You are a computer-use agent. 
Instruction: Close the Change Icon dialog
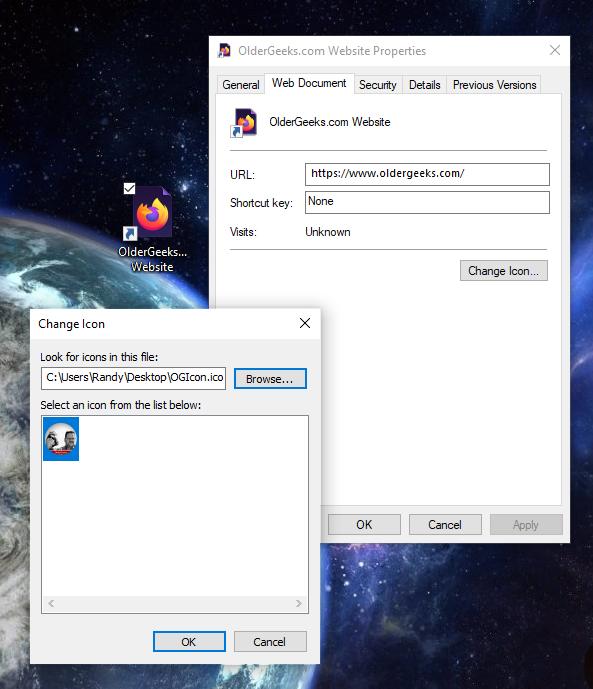(x=305, y=323)
